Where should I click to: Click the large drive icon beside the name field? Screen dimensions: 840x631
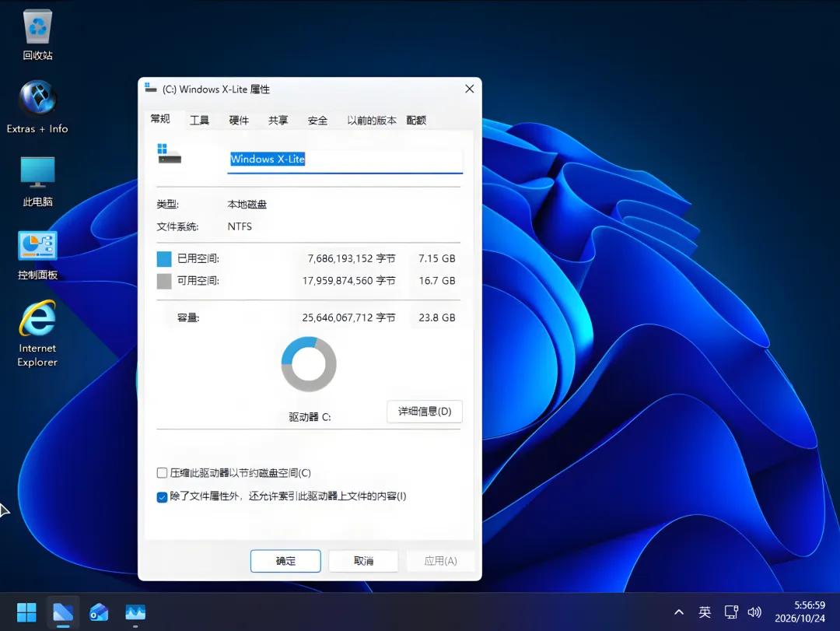pos(170,154)
